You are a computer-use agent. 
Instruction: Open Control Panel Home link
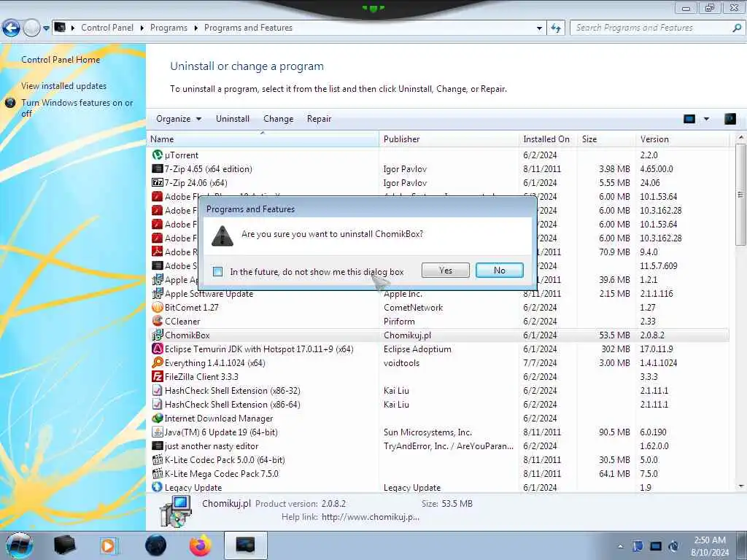(61, 60)
